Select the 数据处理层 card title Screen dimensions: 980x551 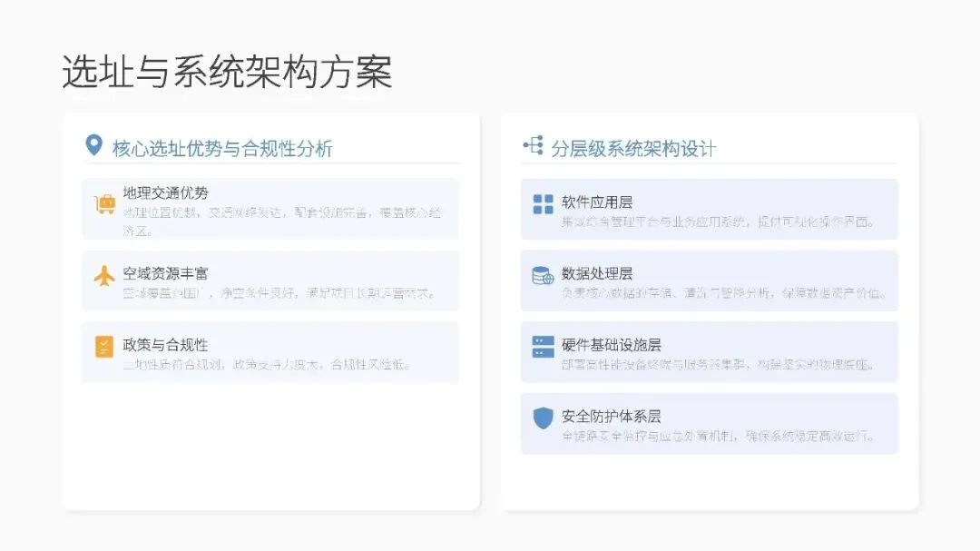[x=597, y=273]
